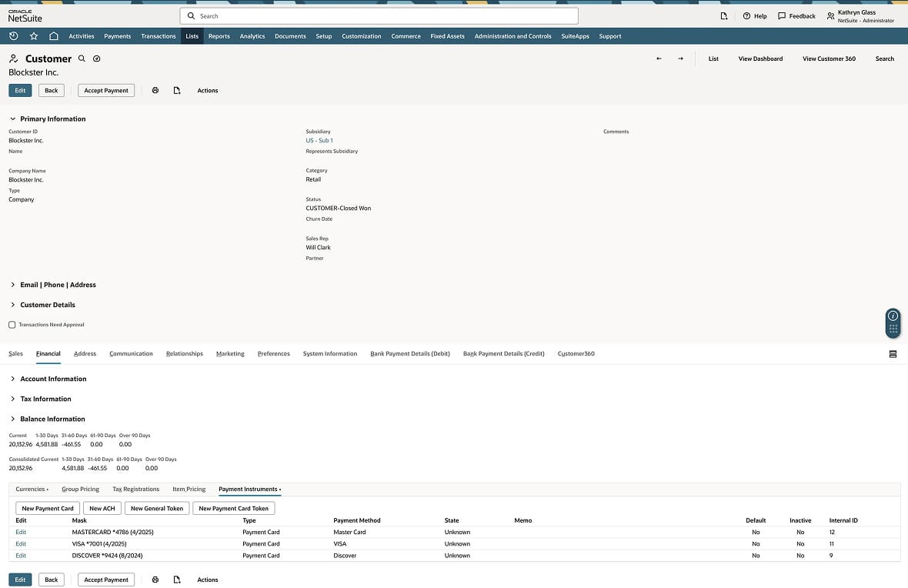Click the Oracle NetSuite logo
Screen dimensions: 908x588
coord(25,15)
